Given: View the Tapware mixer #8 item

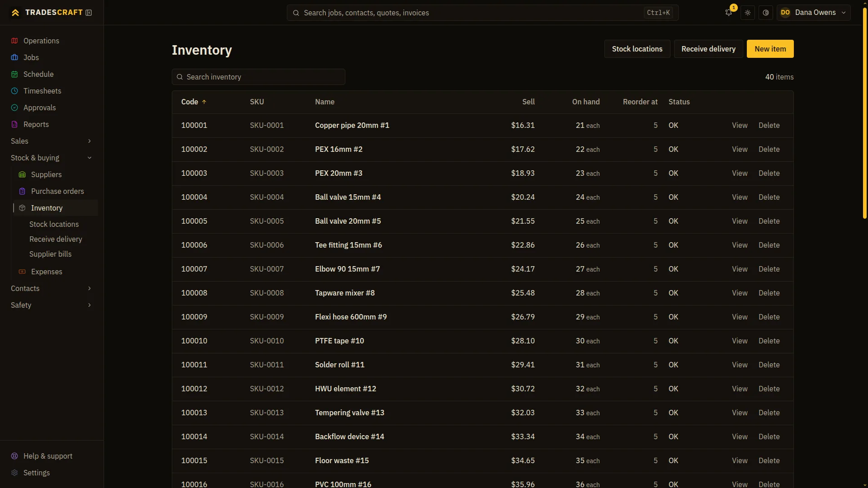Looking at the screenshot, I should coord(740,293).
